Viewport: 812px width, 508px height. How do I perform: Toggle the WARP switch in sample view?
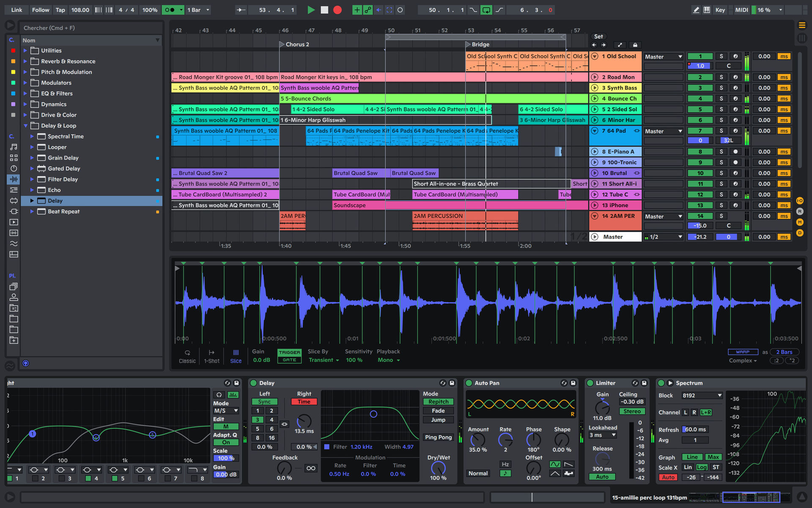743,352
